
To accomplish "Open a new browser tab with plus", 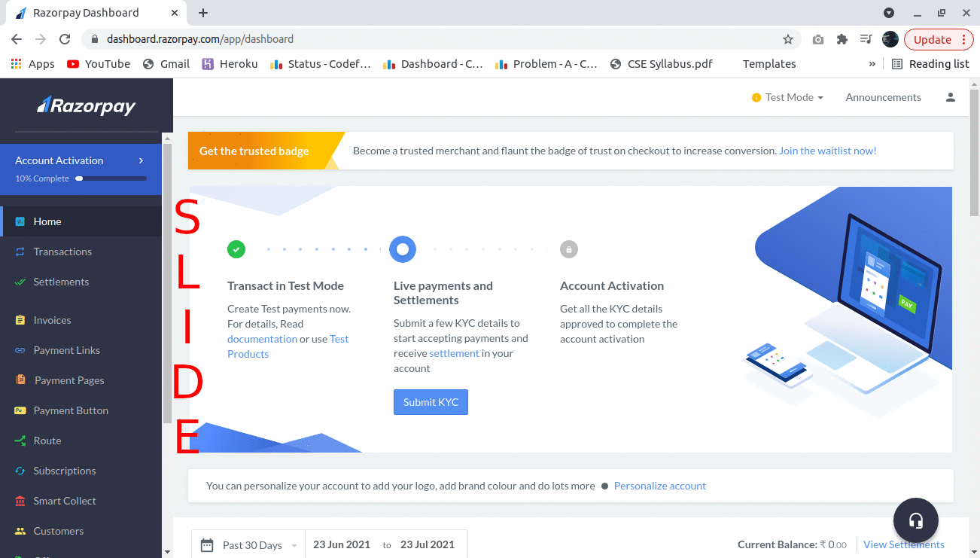I will click(203, 13).
